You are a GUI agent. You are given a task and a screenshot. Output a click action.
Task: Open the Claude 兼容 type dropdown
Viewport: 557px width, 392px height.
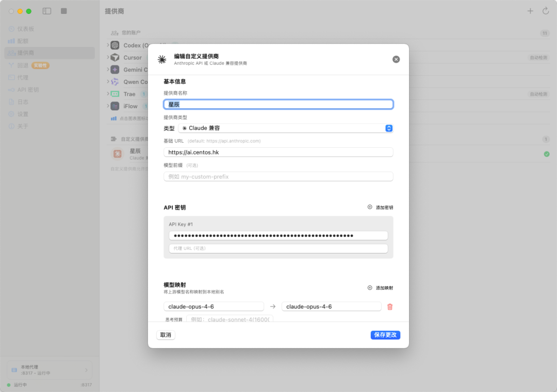[285, 128]
